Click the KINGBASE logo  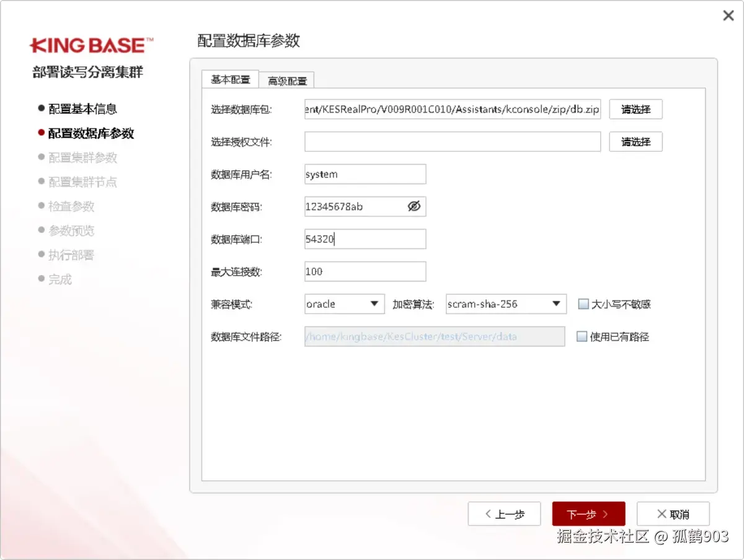(91, 45)
